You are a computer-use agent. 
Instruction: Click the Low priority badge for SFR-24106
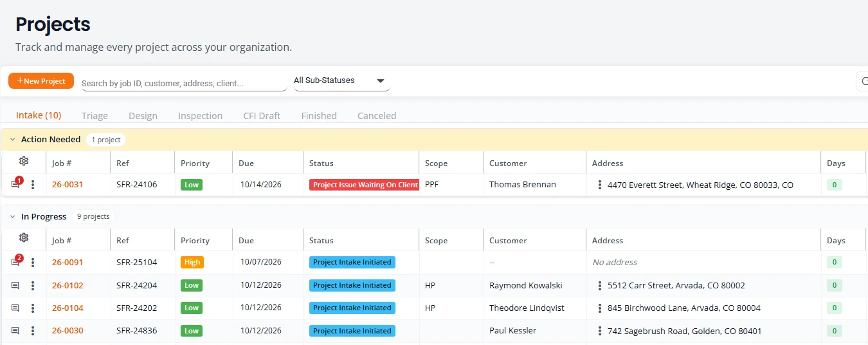pyautogui.click(x=192, y=185)
